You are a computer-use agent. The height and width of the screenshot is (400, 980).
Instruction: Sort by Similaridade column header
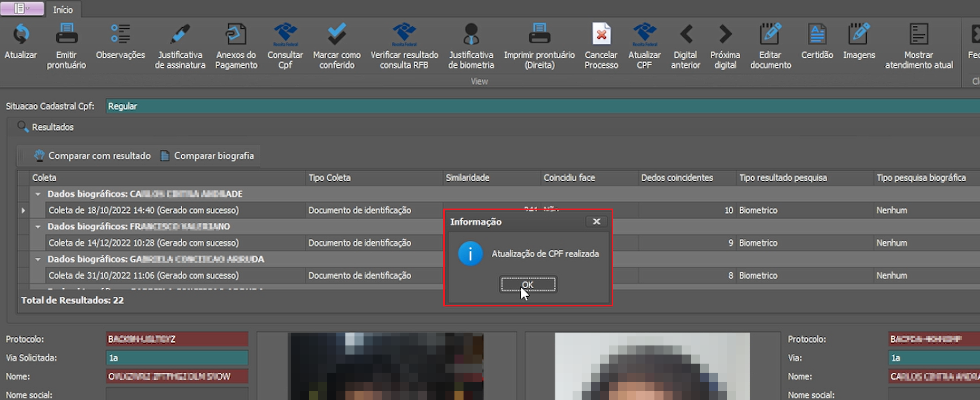491,178
